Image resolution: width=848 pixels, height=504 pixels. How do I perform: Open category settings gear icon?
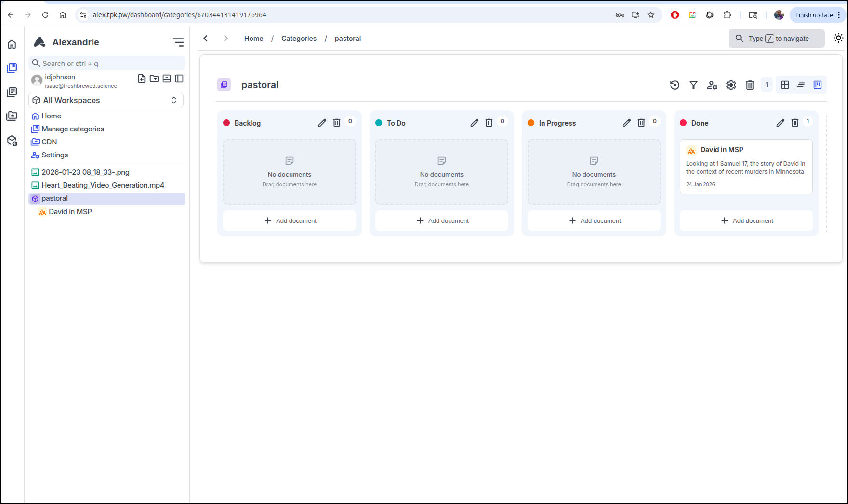pos(731,85)
